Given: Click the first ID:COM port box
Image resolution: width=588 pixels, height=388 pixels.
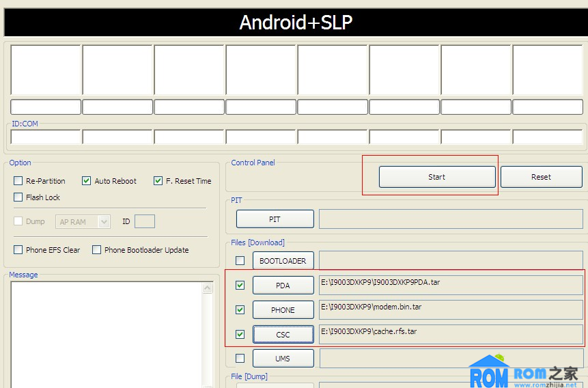Looking at the screenshot, I should click(46, 137).
